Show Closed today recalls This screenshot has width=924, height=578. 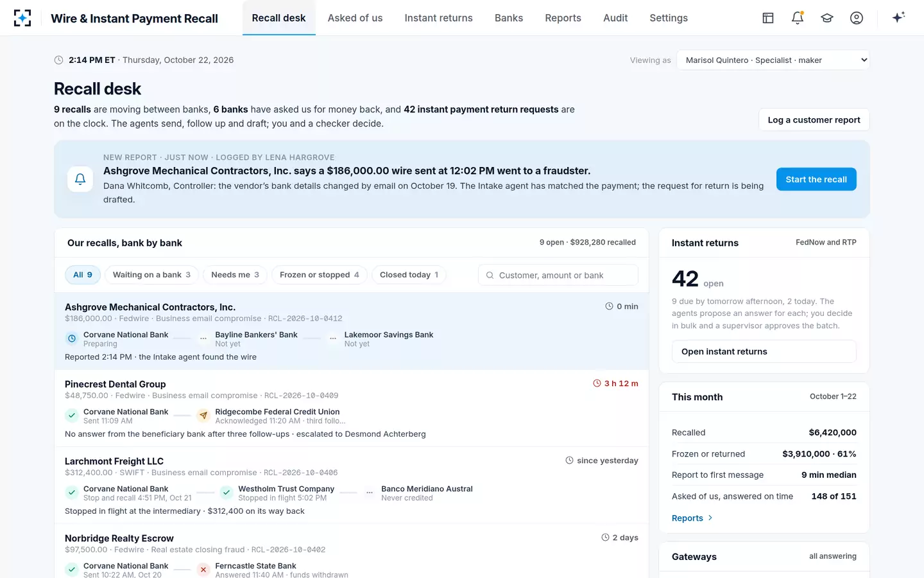point(409,275)
